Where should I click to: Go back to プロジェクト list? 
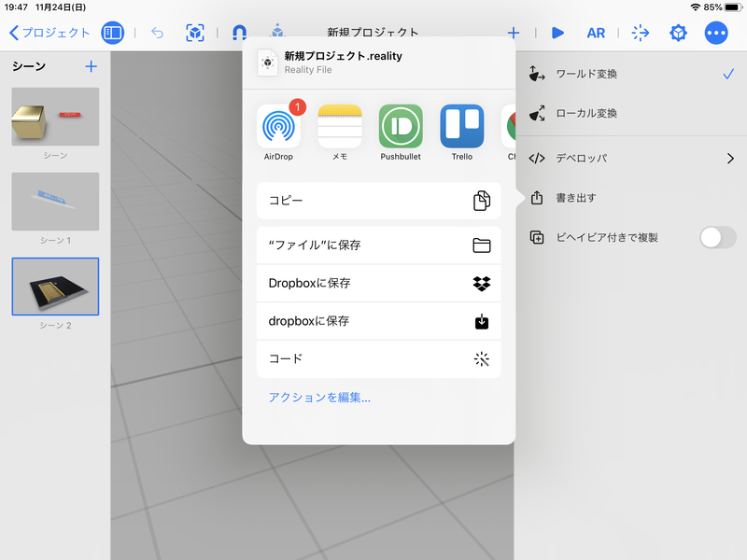click(x=49, y=33)
